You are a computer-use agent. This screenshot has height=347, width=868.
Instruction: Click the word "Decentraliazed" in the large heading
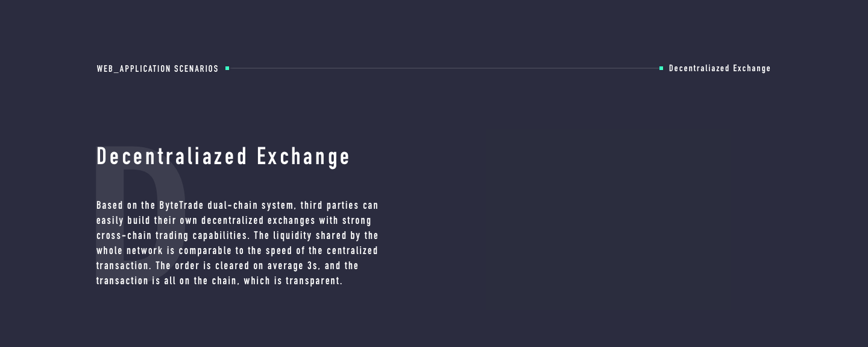pyautogui.click(x=172, y=156)
